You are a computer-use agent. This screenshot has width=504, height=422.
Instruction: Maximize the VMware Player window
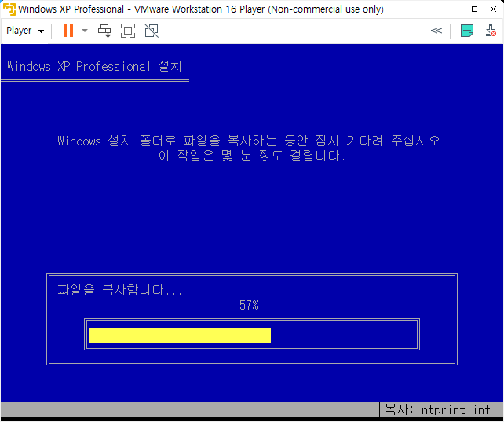click(474, 9)
